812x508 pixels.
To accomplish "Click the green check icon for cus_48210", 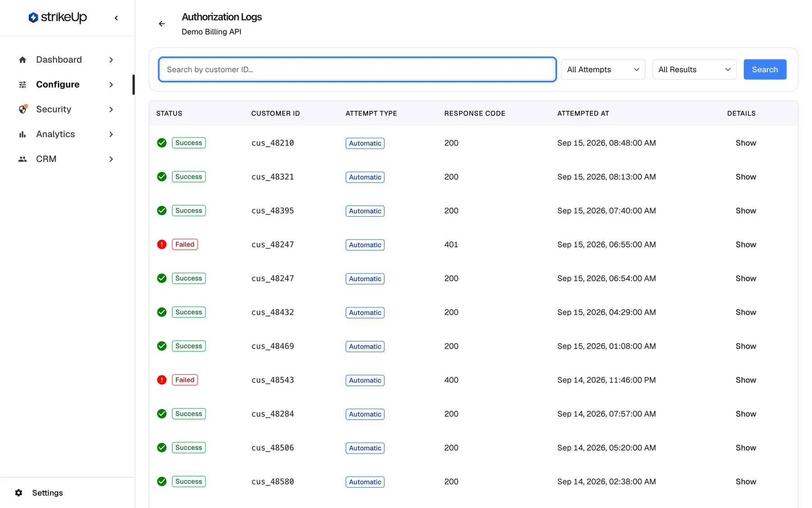I will 161,143.
